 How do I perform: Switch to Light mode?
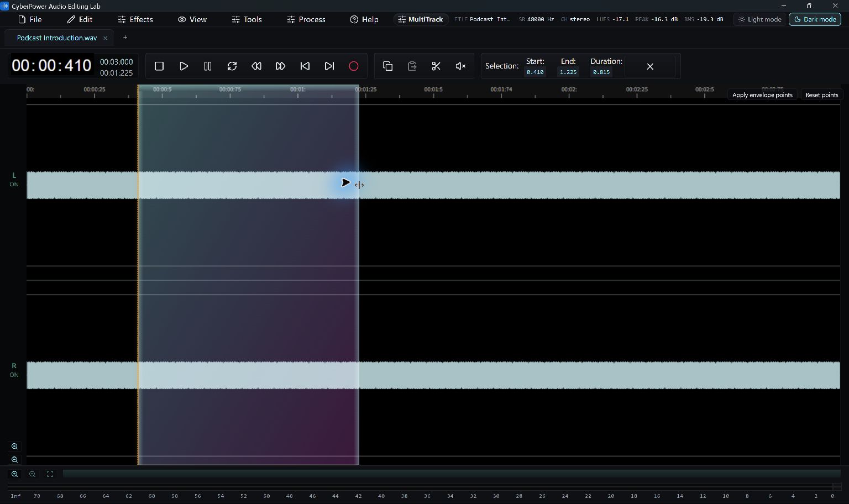[x=760, y=19]
